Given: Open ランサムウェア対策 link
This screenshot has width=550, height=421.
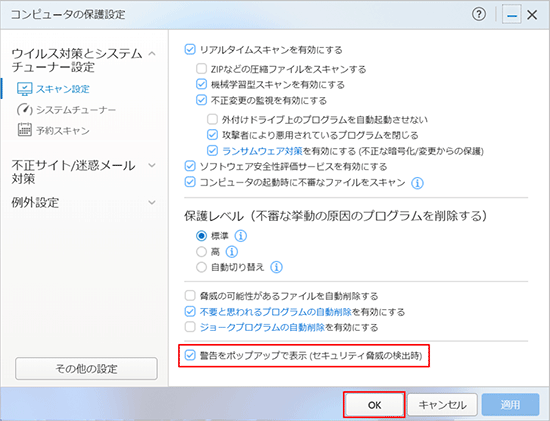Looking at the screenshot, I should tap(262, 151).
